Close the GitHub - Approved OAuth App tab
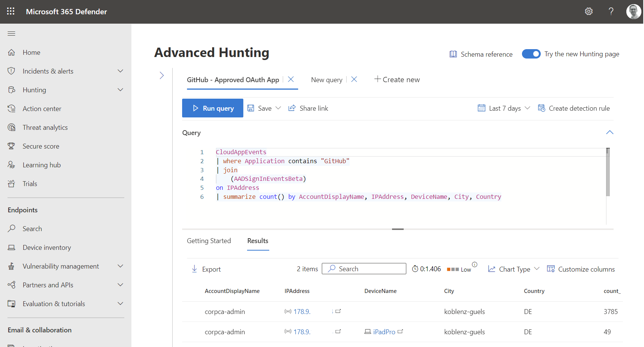 point(291,80)
